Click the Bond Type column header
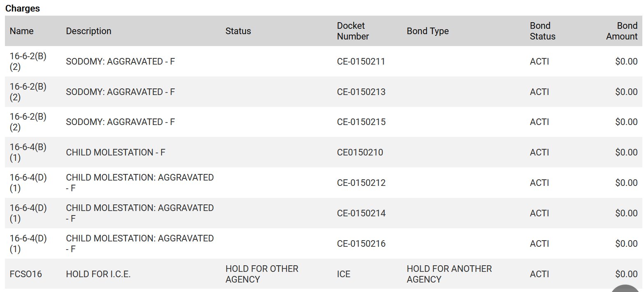 tap(428, 31)
